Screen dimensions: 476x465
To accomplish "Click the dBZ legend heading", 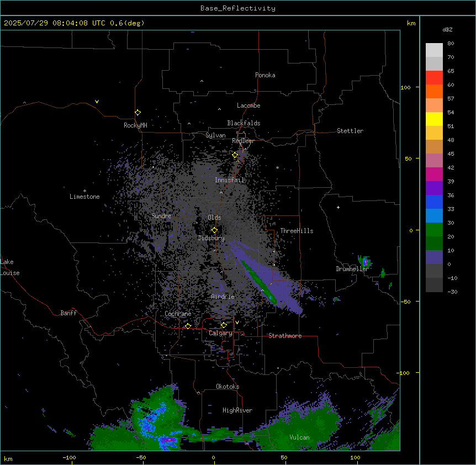I will tap(447, 29).
